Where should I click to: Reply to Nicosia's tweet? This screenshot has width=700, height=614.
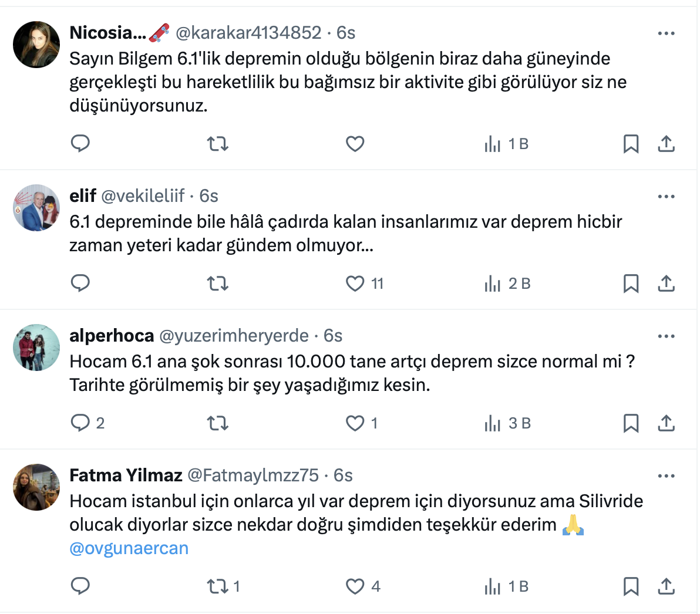pyautogui.click(x=80, y=144)
